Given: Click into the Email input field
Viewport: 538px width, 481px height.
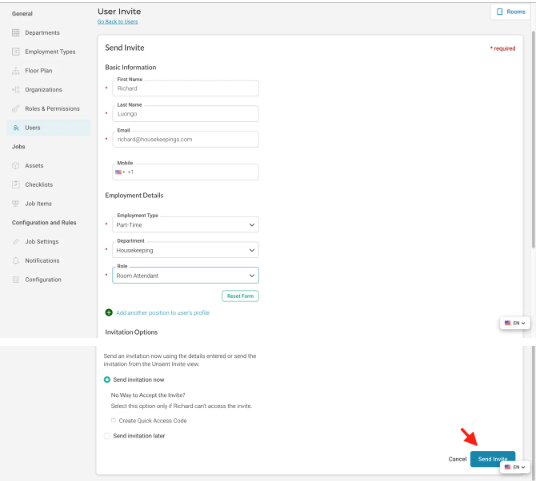Looking at the screenshot, I should point(185,139).
